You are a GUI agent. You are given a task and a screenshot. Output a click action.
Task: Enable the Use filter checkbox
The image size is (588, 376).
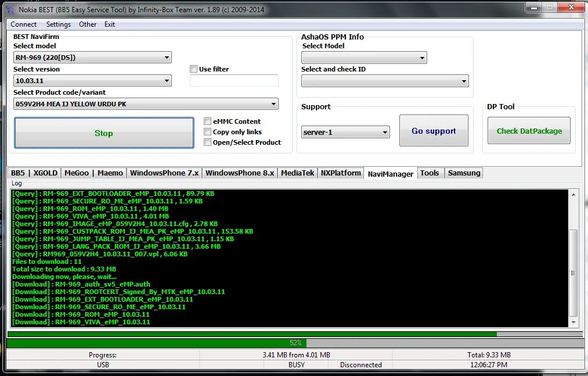[x=193, y=69]
